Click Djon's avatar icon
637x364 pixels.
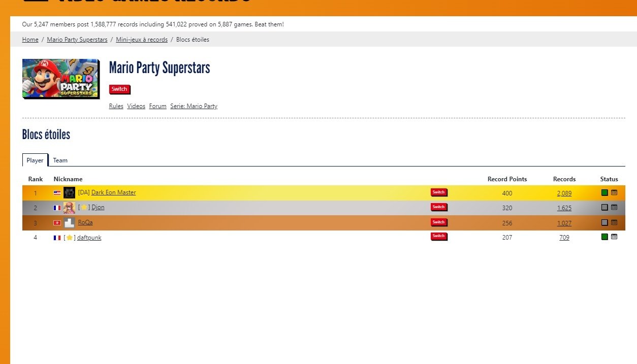coord(70,208)
